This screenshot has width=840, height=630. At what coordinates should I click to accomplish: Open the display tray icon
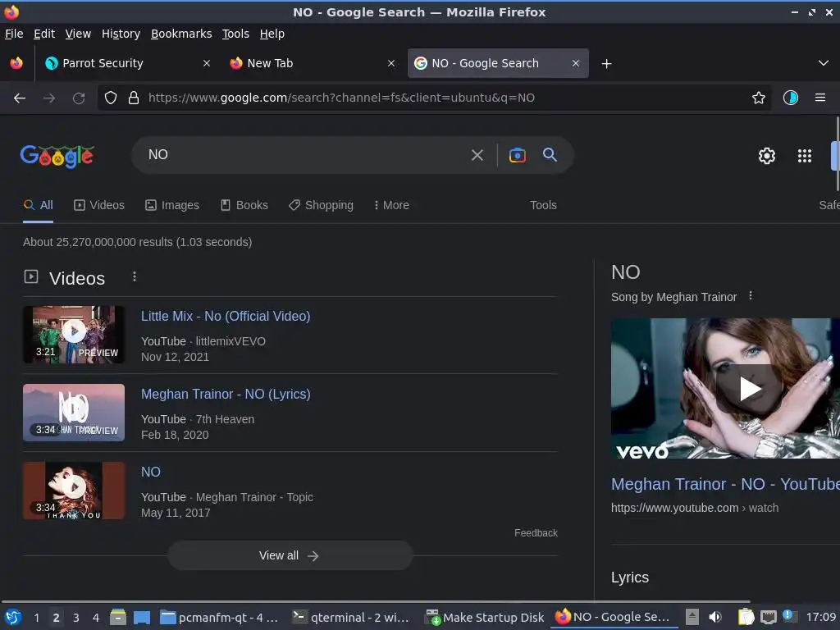[768, 617]
